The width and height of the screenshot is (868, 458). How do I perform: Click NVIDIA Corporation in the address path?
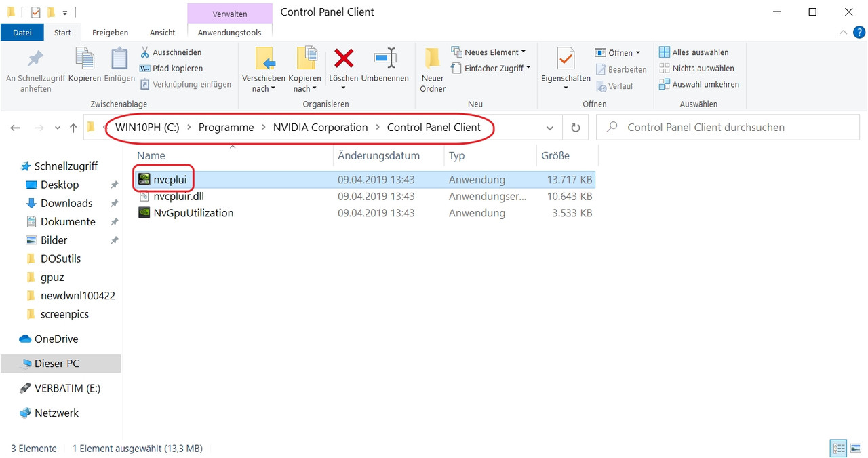tap(320, 127)
